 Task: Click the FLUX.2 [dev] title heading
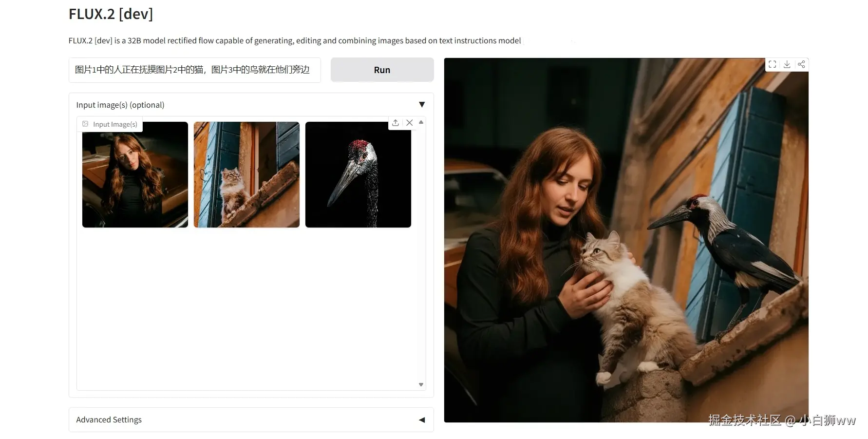(111, 14)
